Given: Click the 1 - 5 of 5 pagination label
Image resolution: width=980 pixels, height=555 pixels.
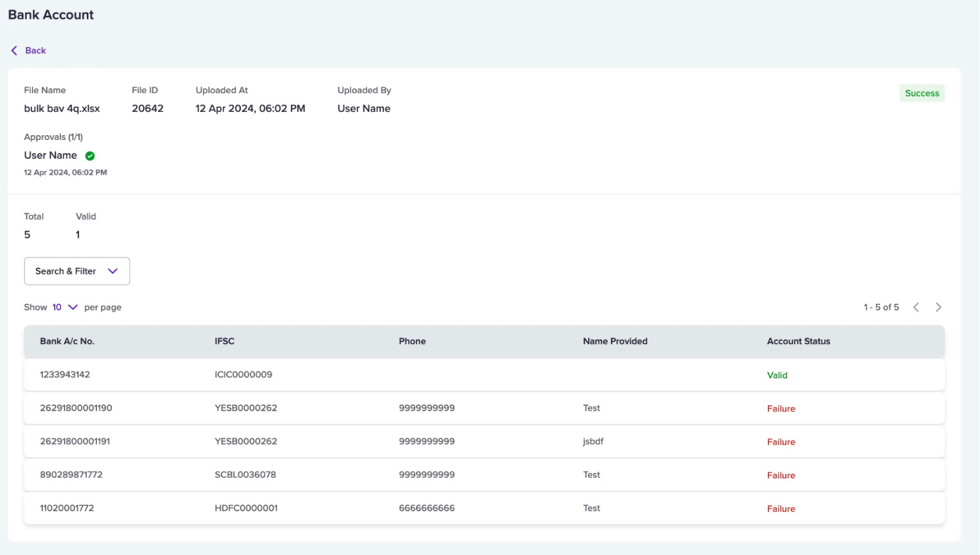Looking at the screenshot, I should click(881, 307).
